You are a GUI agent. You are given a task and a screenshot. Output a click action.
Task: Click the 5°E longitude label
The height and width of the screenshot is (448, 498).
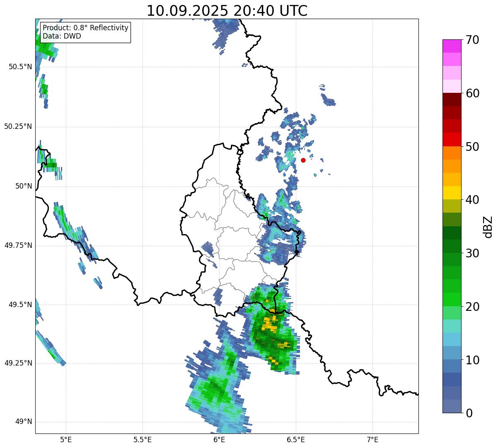point(66,440)
